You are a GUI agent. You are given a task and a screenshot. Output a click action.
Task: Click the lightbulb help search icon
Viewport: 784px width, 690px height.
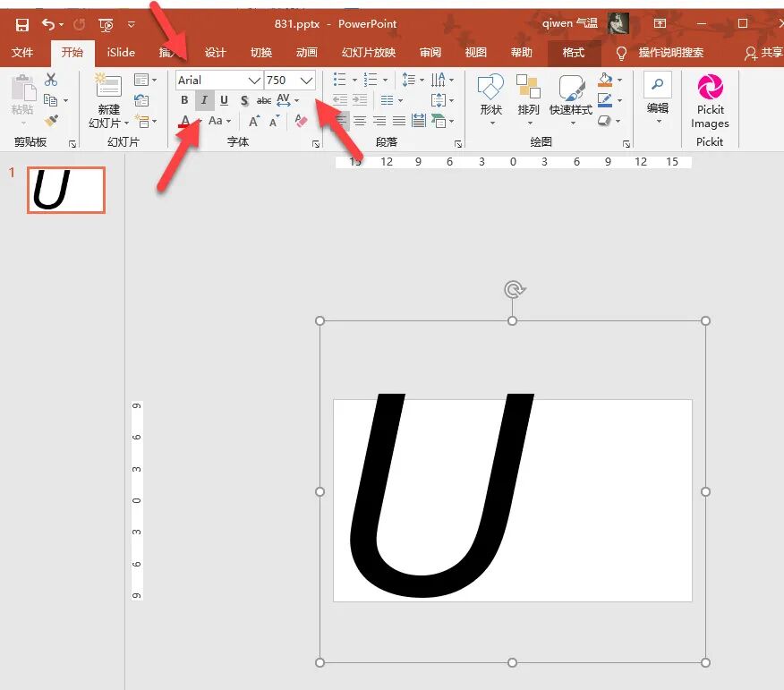pyautogui.click(x=621, y=53)
